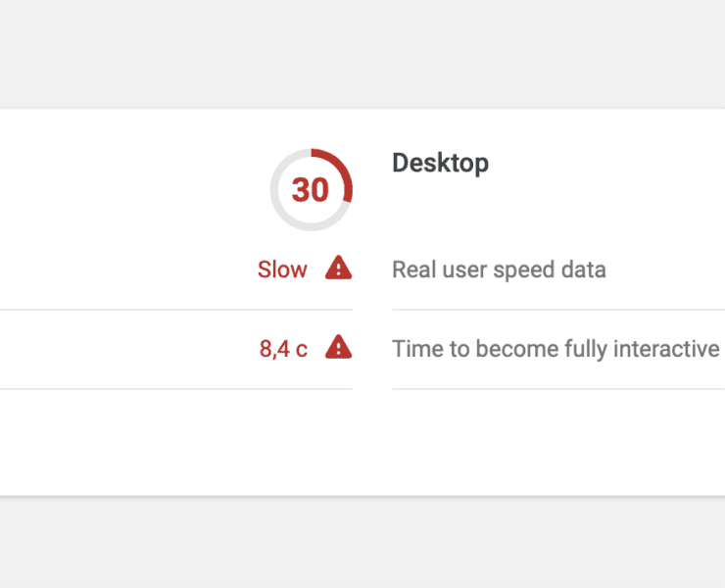Click the divider line under Slow row
The image size is (725, 588).
click(176, 310)
